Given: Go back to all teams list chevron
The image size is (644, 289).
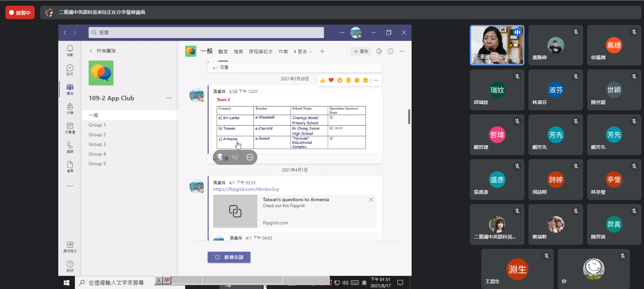Looking at the screenshot, I should [x=91, y=51].
